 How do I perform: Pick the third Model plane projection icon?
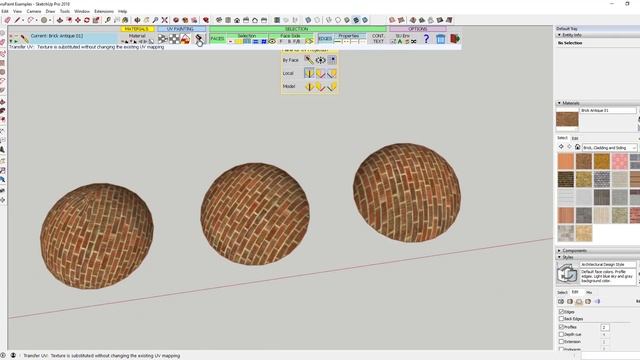[331, 87]
